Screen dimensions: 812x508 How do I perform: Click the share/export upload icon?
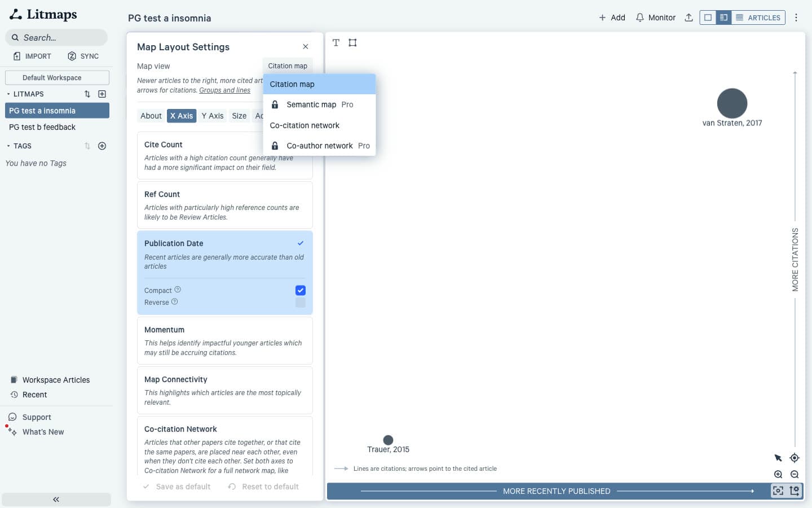pyautogui.click(x=689, y=17)
